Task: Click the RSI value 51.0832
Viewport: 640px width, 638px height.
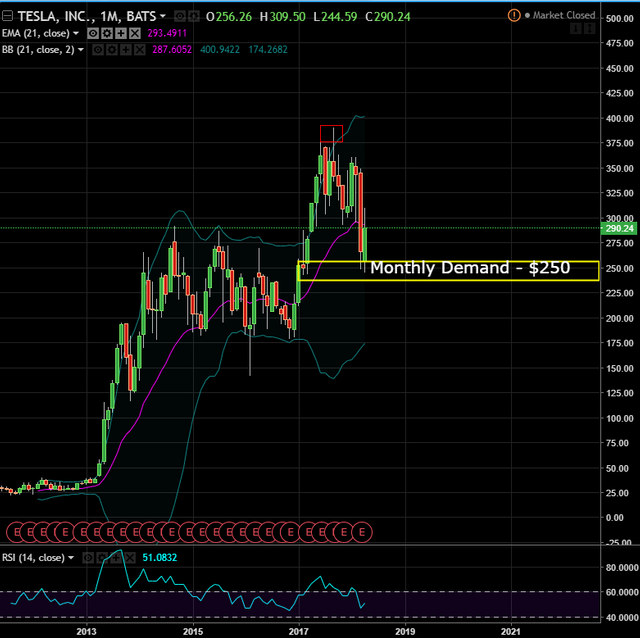Action: tap(160, 558)
